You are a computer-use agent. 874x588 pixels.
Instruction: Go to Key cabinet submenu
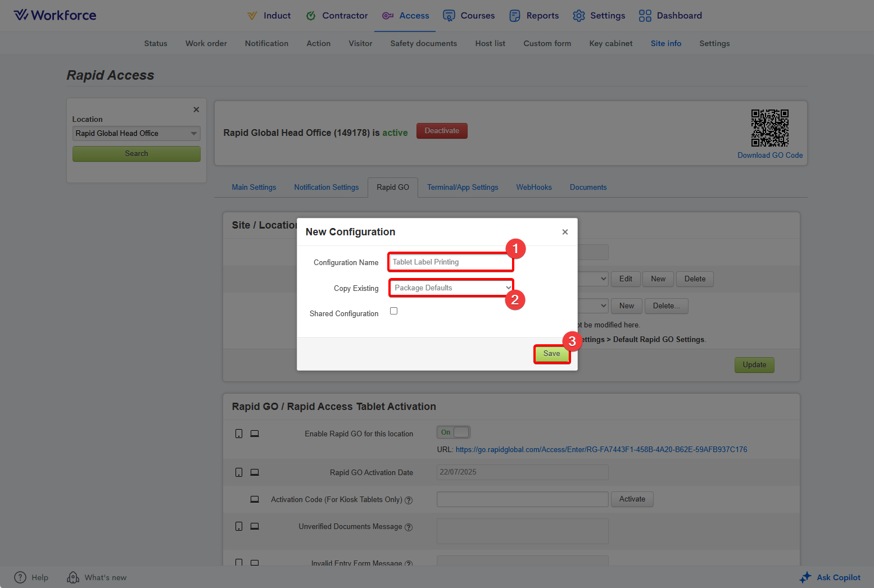pyautogui.click(x=611, y=43)
